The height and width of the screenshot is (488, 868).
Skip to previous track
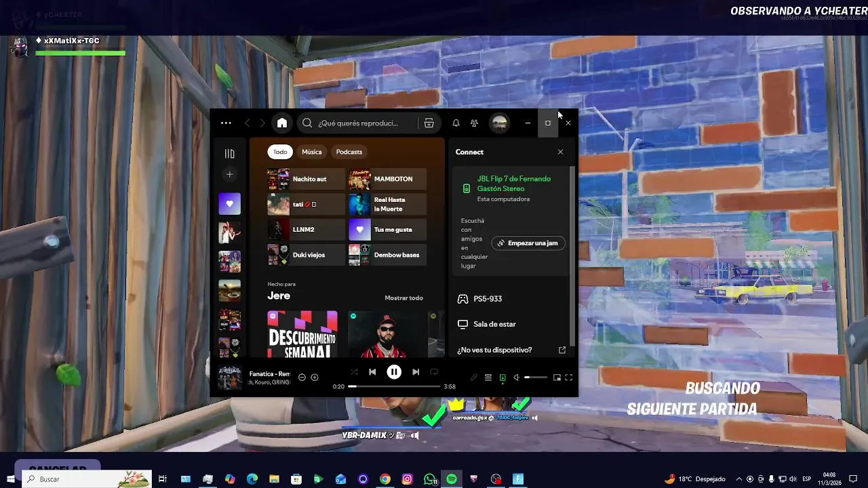pyautogui.click(x=372, y=372)
